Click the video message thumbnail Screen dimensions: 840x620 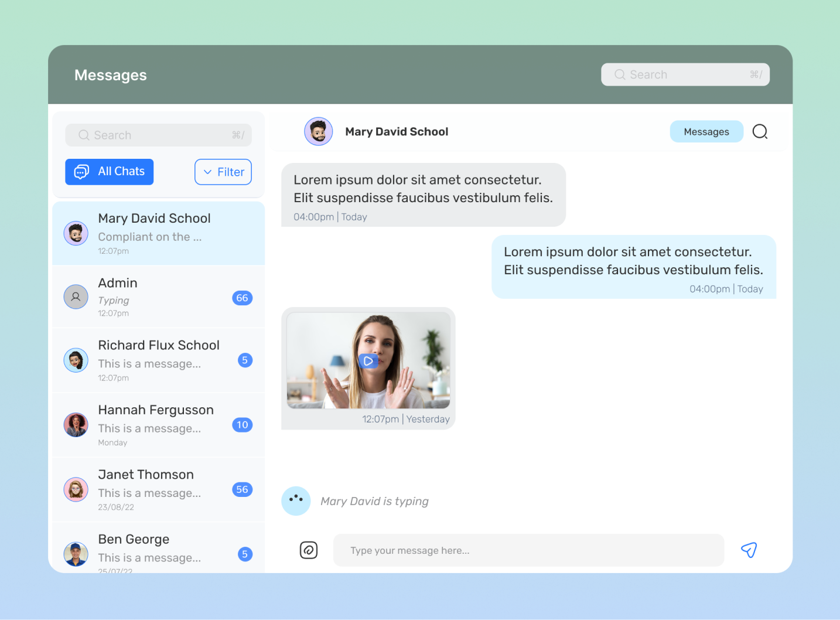368,360
